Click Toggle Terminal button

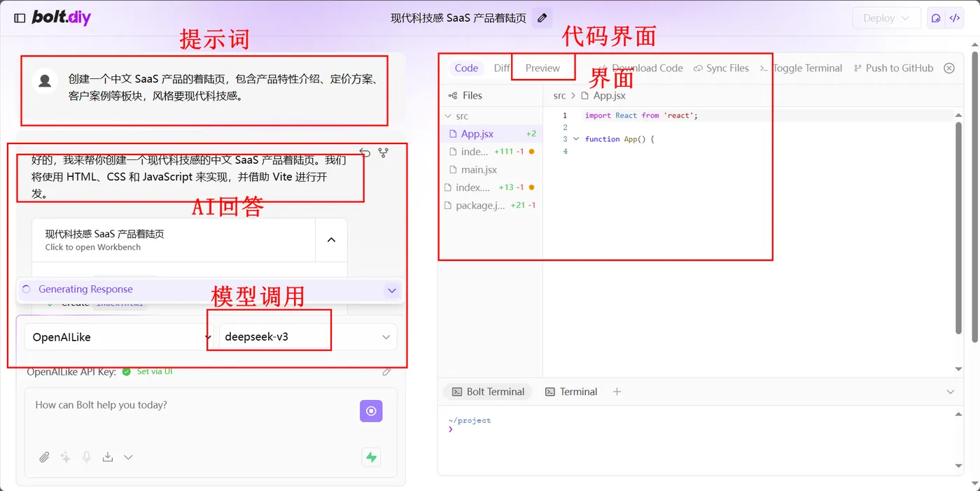click(801, 68)
